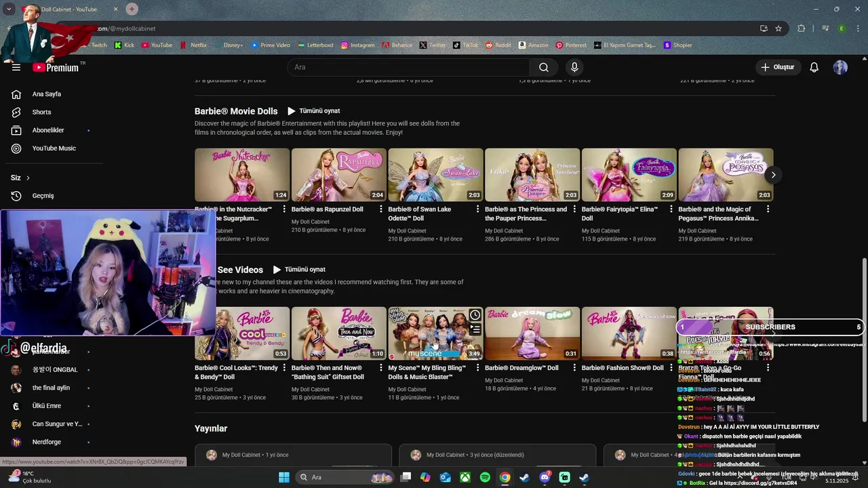This screenshot has width=868, height=488.
Task: Close the Doll Cabinet YouTube tab
Action: pos(115,9)
